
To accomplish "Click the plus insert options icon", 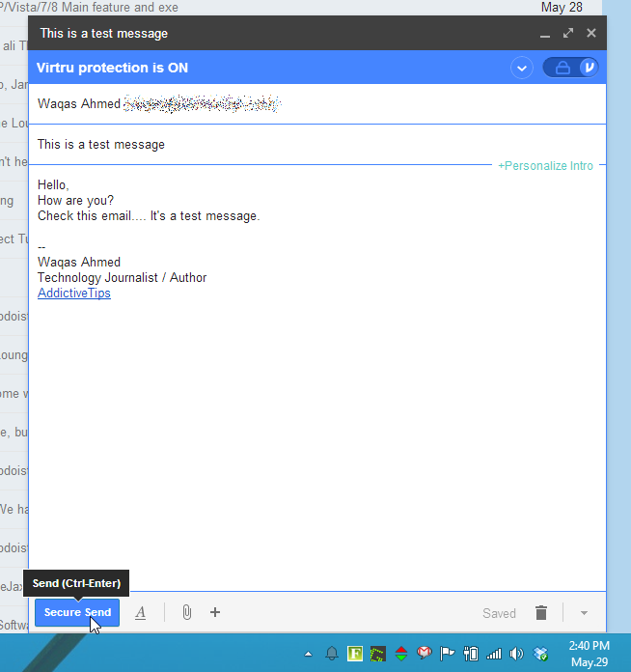I will coord(215,612).
